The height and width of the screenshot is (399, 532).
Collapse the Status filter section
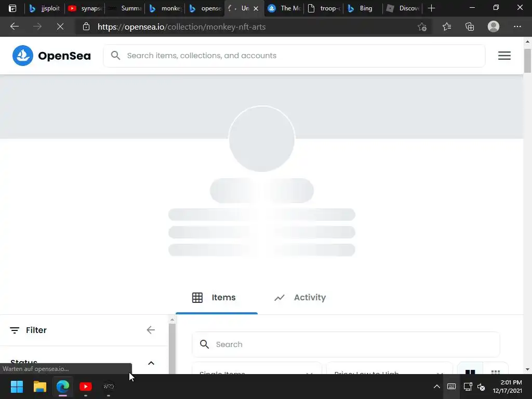click(151, 363)
